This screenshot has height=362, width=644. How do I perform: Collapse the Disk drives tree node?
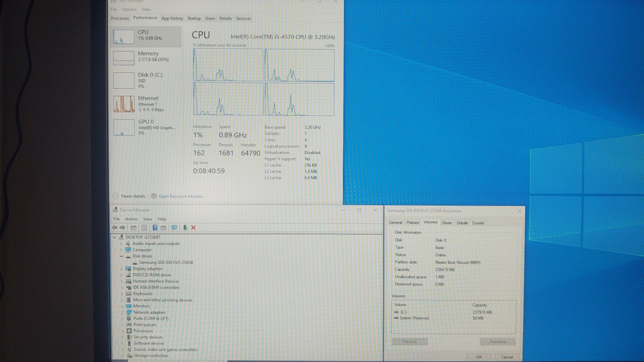click(122, 256)
